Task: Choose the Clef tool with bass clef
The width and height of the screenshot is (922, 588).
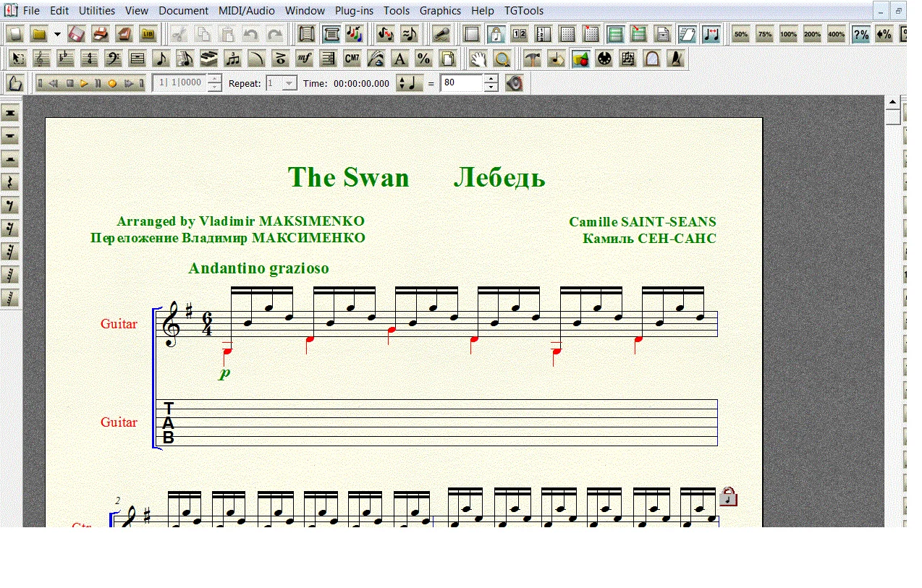Action: (x=113, y=59)
